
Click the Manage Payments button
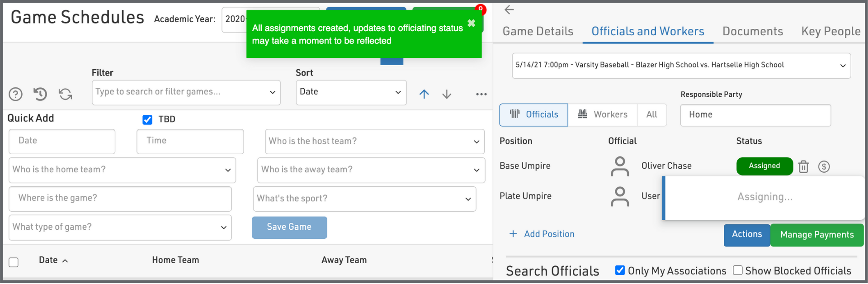[816, 235]
